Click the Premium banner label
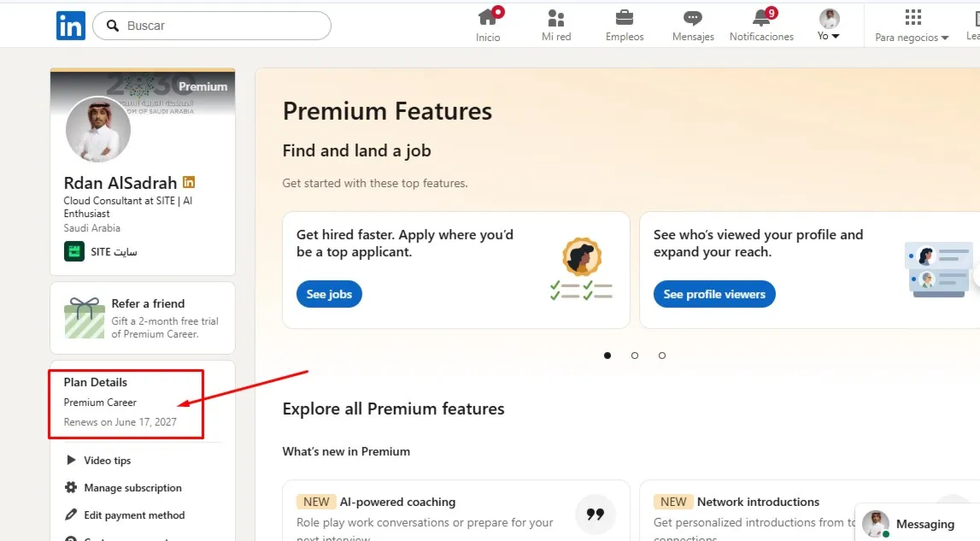The width and height of the screenshot is (980, 541). (203, 86)
